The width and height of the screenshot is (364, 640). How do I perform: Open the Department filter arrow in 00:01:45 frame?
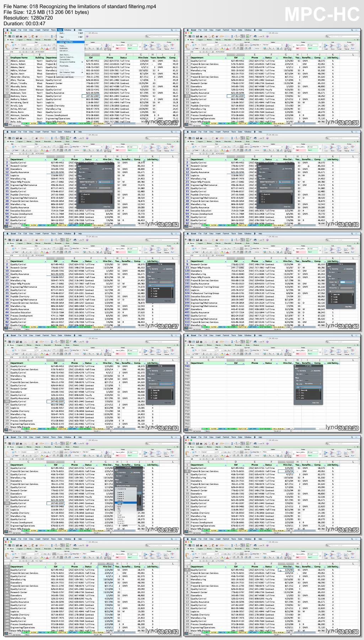(225, 261)
